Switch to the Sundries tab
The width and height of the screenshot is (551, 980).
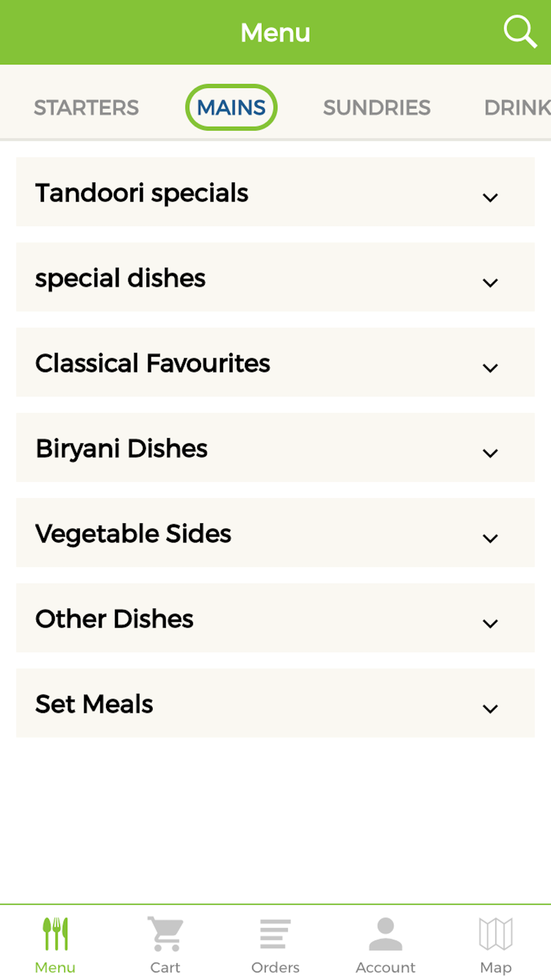point(377,107)
